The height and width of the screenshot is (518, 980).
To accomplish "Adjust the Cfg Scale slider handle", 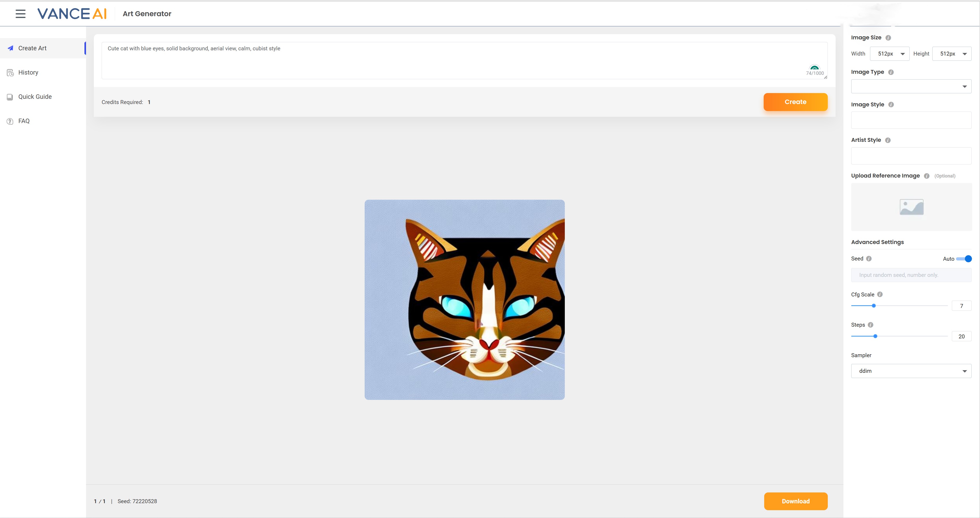I will point(873,306).
